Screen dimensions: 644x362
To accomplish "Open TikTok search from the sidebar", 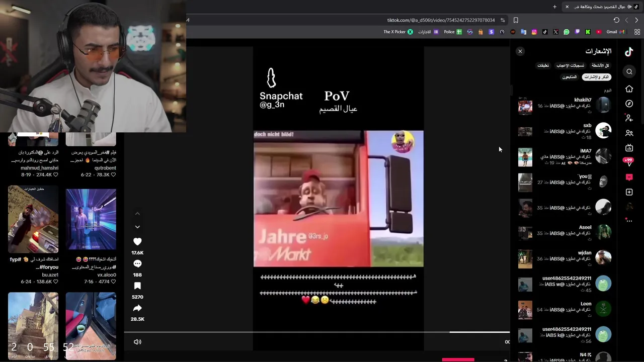I will pos(629,71).
